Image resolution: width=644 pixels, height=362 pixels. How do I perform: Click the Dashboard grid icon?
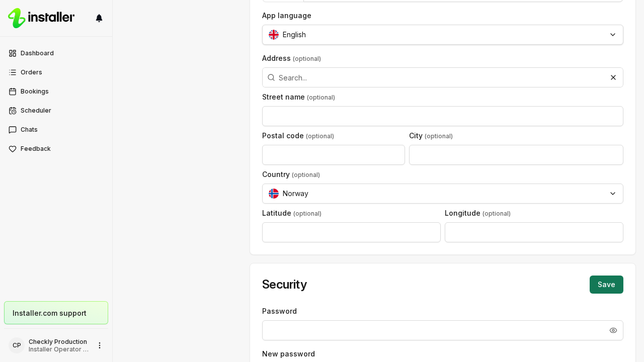13,53
